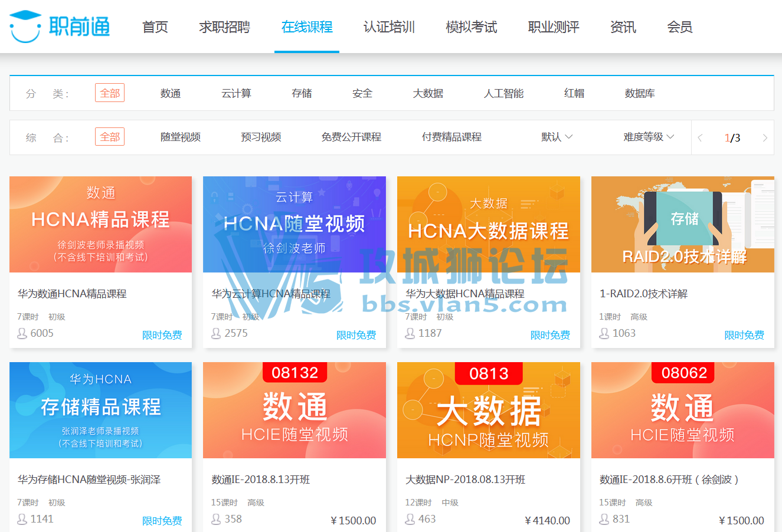Open course title 华为云计算HCNA精品课程
782x532 pixels.
click(271, 294)
